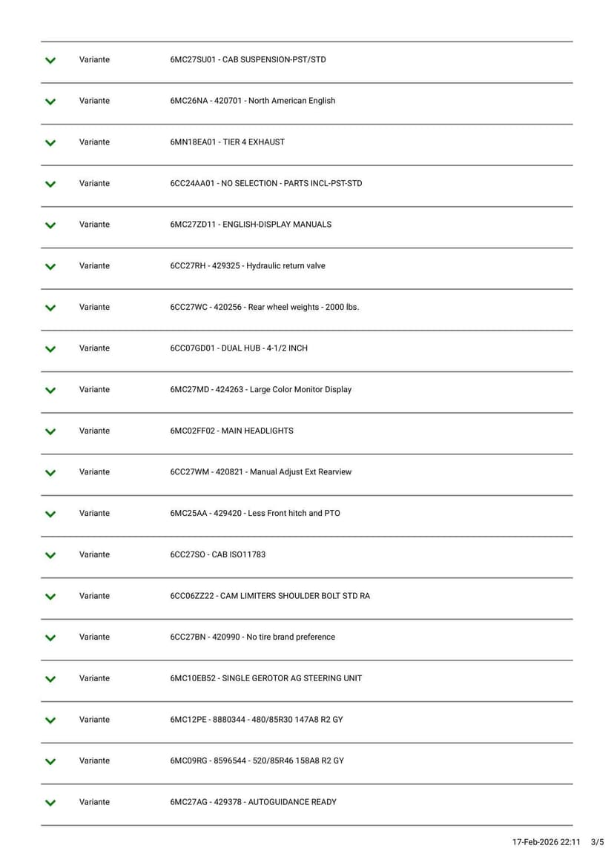This screenshot has height=868, width=614.
Task: Toggle chevron for NO SELECTION - PARTS INCL row
Action: [x=50, y=184]
